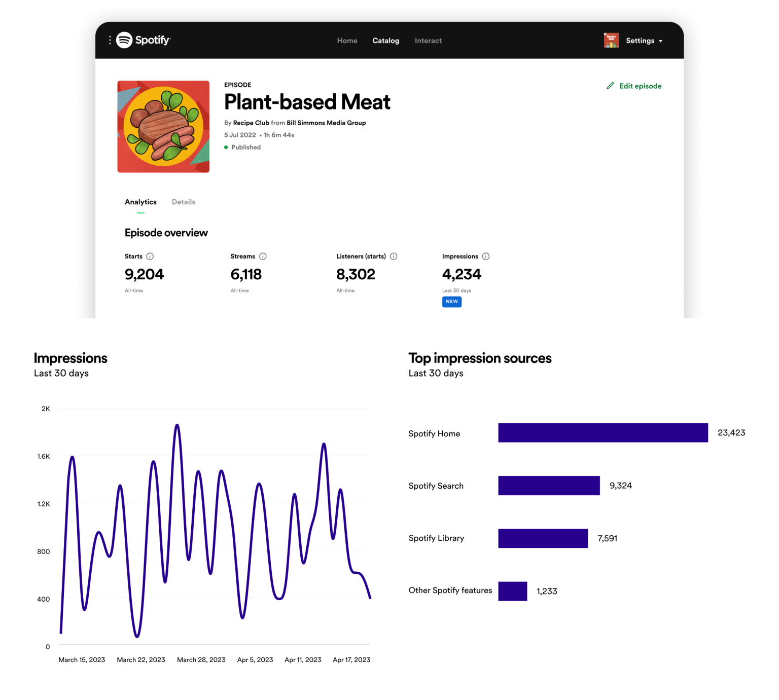Click the 5 Jul 2022 date text
This screenshot has width=779, height=700.
click(240, 135)
